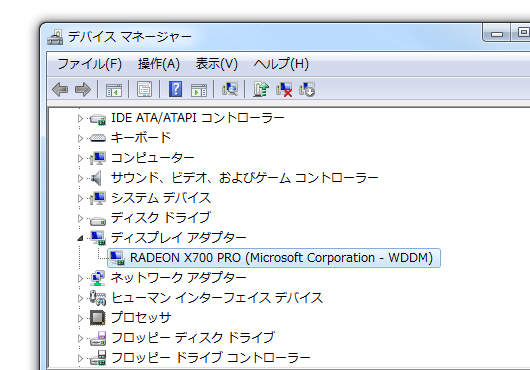Open the ファイル(F) menu

pos(90,64)
